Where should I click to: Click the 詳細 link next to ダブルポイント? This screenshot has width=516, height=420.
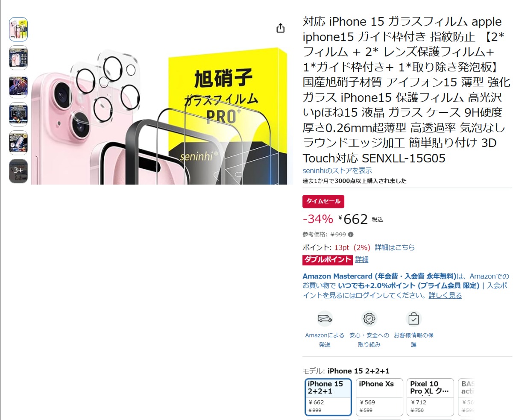[x=362, y=259]
